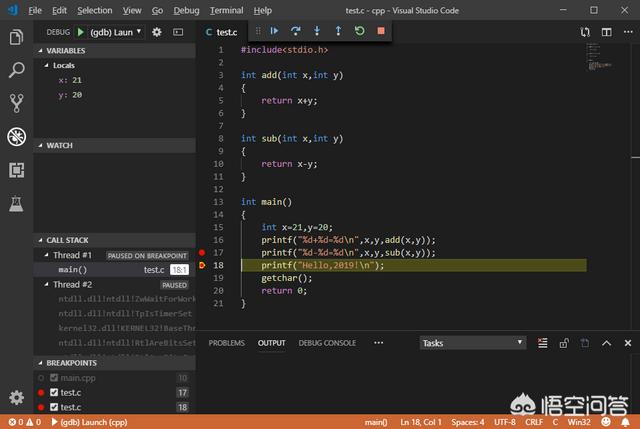Change encoding via UTF-8 status item
The image size is (640, 429).
[504, 422]
